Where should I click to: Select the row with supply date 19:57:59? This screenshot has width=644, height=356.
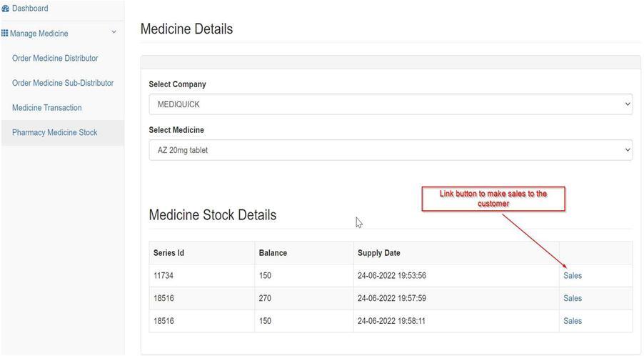coord(391,298)
